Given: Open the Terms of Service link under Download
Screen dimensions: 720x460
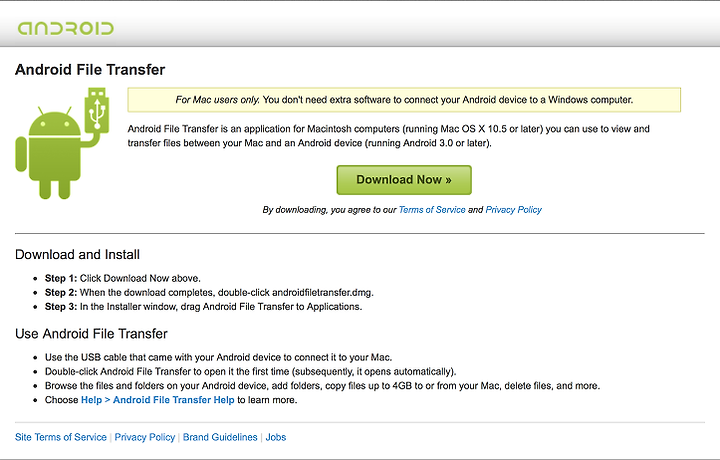Looking at the screenshot, I should coord(432,210).
